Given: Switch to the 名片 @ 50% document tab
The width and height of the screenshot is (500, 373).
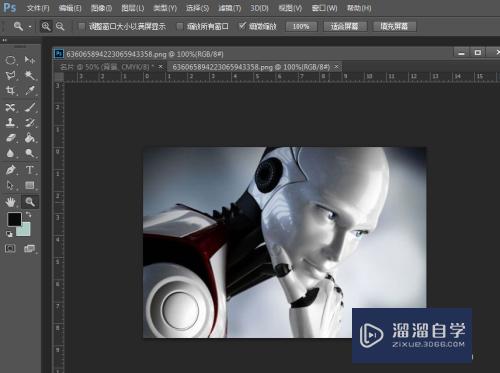Looking at the screenshot, I should (x=106, y=67).
